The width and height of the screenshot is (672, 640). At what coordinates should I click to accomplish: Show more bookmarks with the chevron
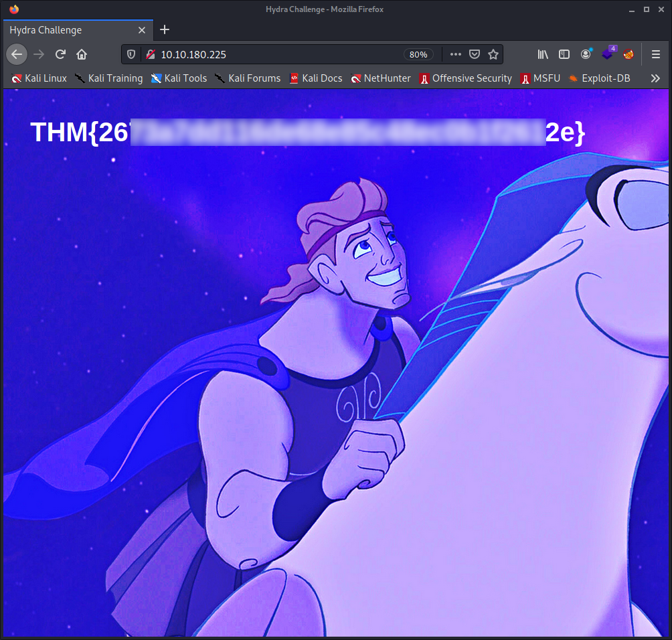655,78
